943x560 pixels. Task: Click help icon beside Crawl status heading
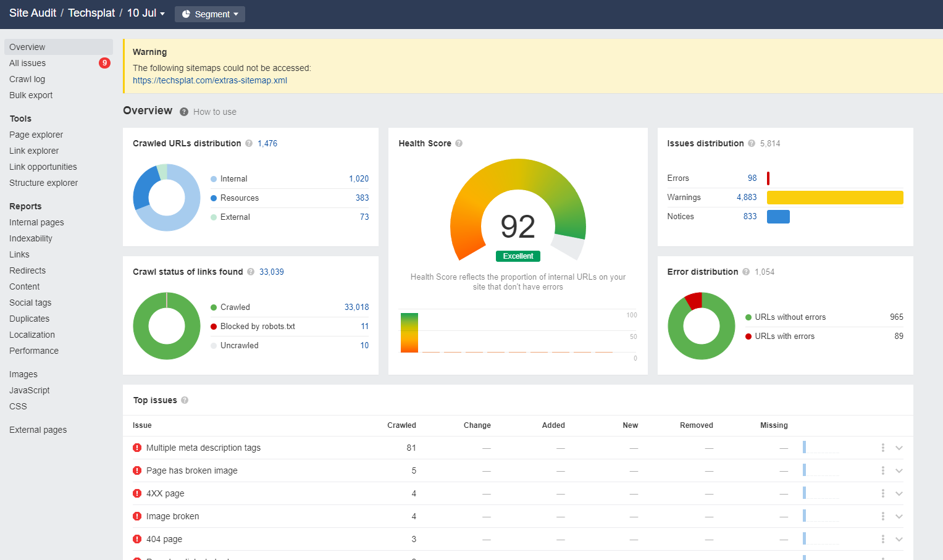(251, 272)
